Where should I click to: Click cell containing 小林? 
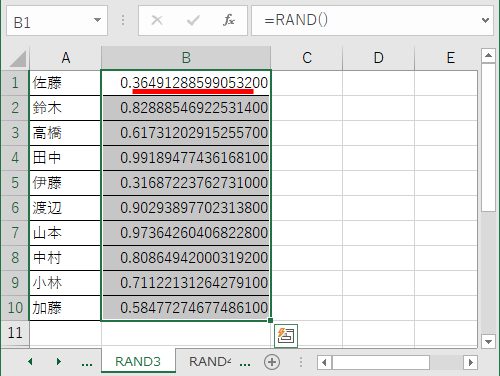pos(65,283)
